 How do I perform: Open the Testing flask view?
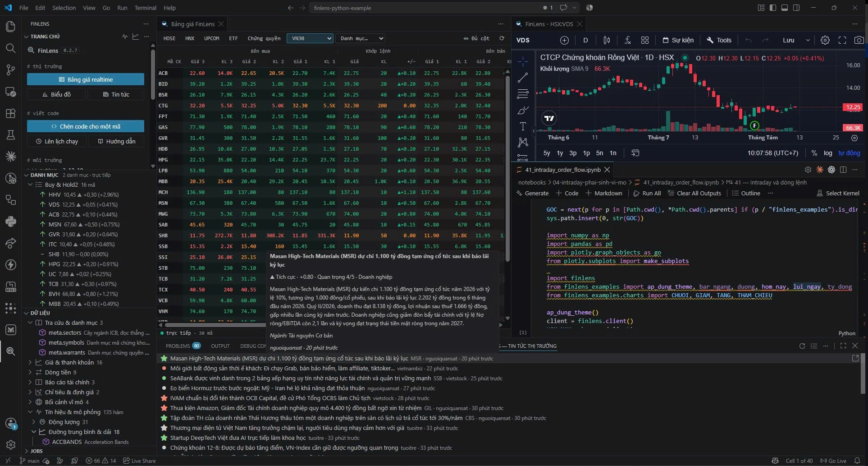(x=10, y=135)
